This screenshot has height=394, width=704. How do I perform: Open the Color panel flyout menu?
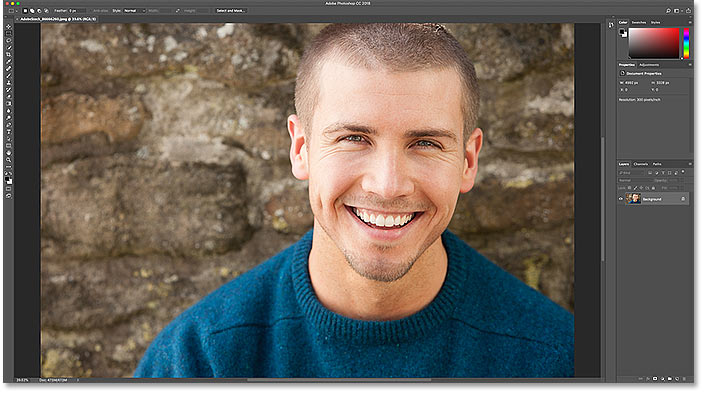690,22
